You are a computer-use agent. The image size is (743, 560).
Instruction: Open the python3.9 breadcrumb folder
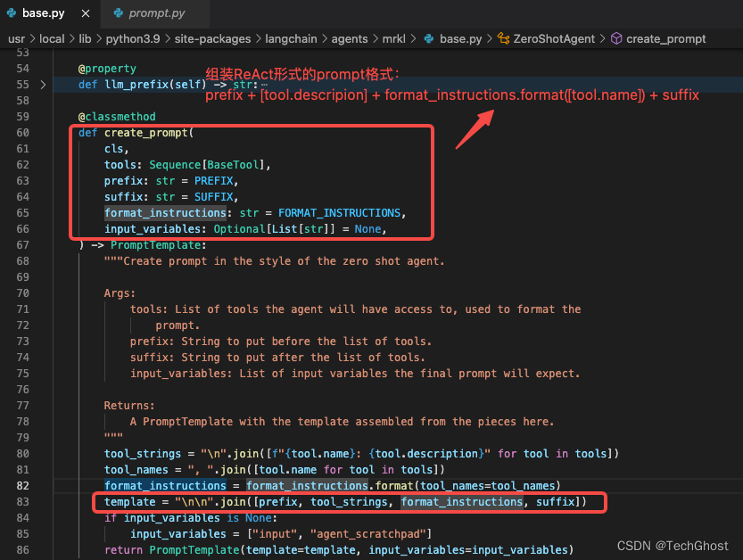133,39
